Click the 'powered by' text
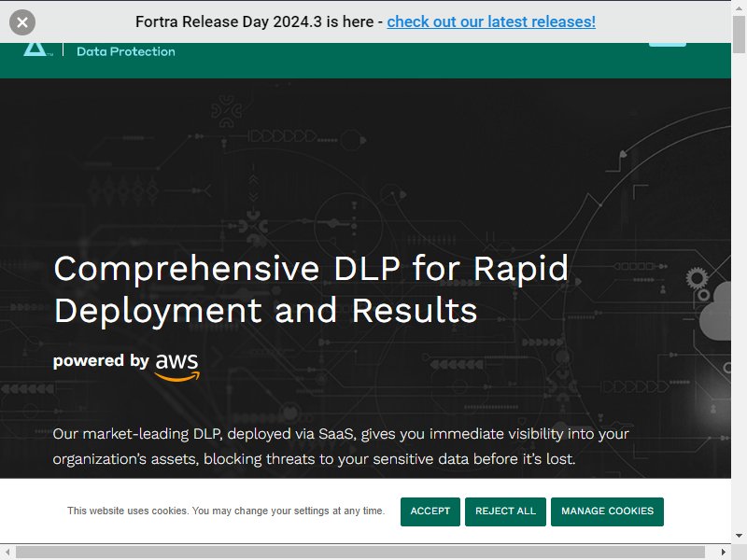 (x=101, y=361)
